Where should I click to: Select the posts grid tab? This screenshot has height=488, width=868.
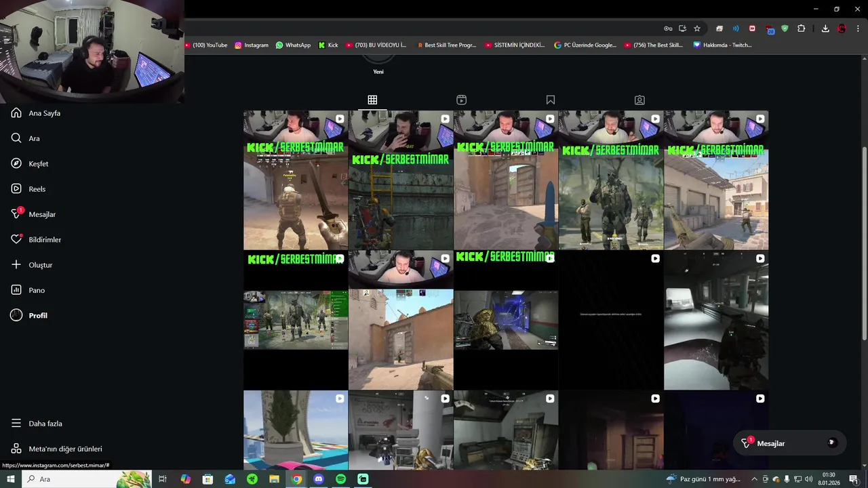(372, 100)
